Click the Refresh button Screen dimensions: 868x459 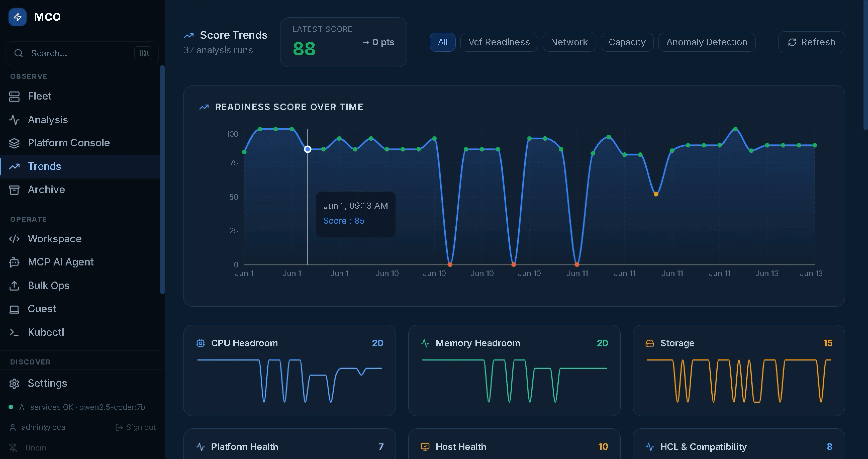pos(811,42)
